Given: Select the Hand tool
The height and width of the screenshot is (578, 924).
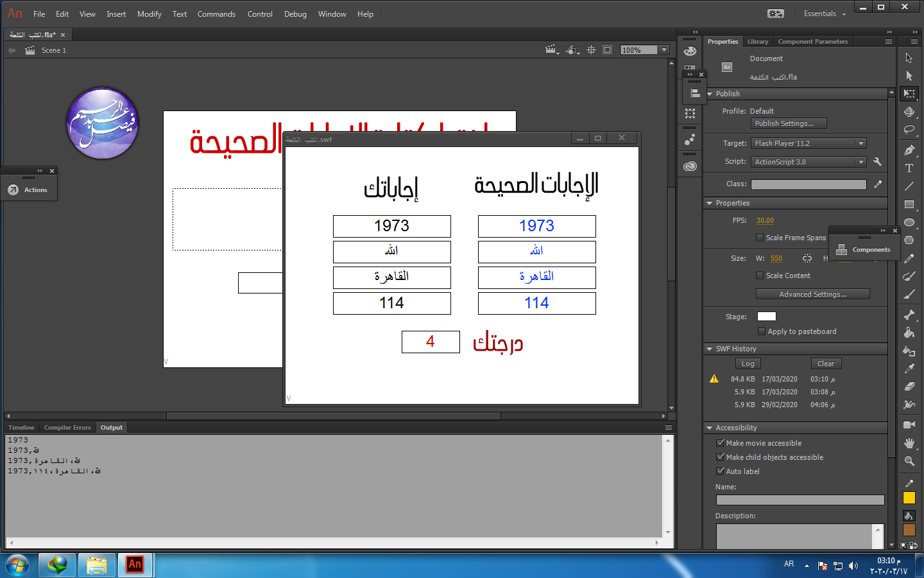Looking at the screenshot, I should [x=909, y=443].
